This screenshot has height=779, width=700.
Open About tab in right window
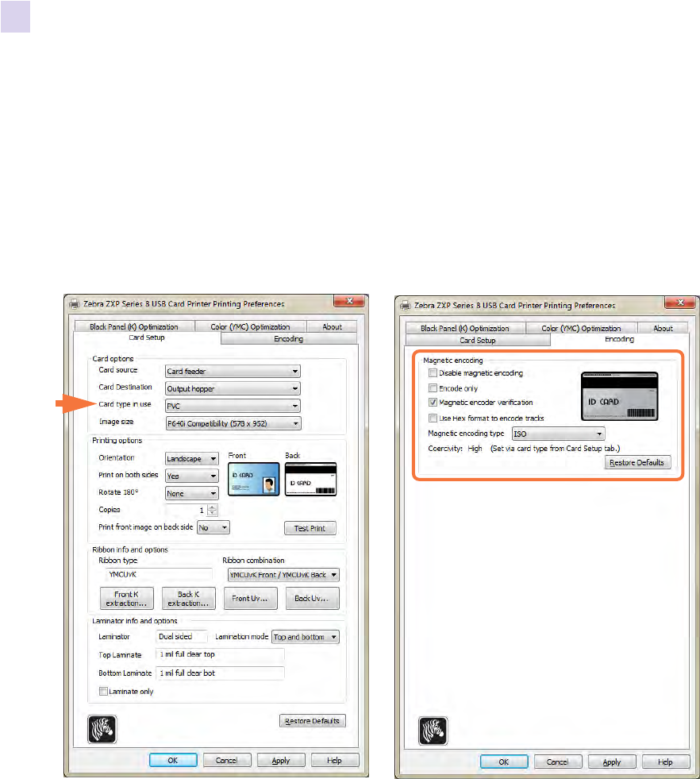click(x=663, y=329)
